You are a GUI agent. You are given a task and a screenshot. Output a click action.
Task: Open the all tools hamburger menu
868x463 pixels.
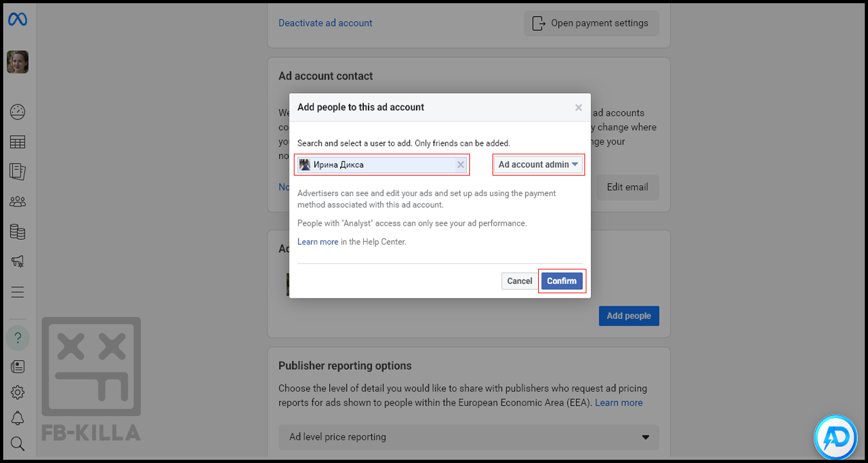[17, 292]
